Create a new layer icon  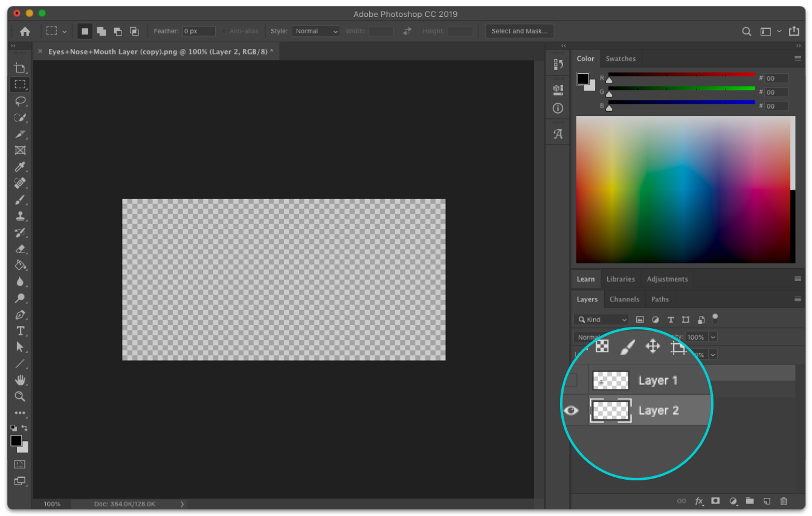pyautogui.click(x=767, y=501)
